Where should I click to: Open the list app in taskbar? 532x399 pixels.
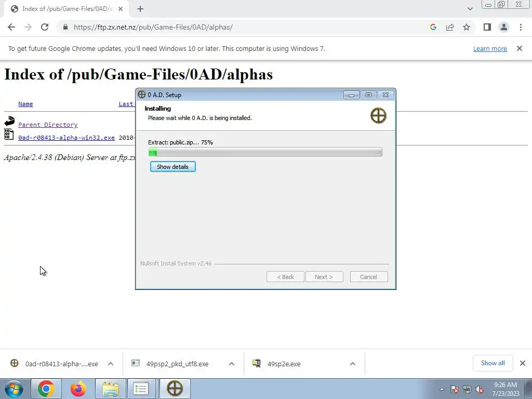coord(140,389)
